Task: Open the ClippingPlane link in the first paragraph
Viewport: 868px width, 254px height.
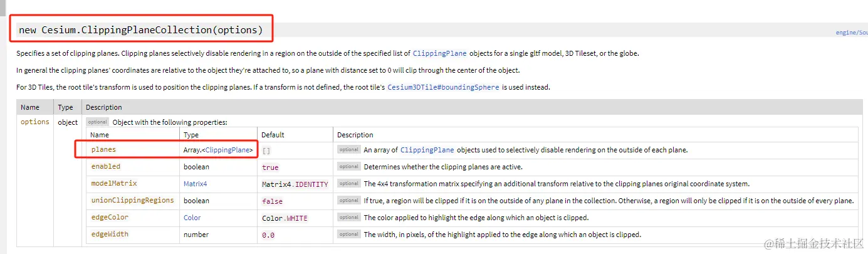Action: click(x=439, y=53)
